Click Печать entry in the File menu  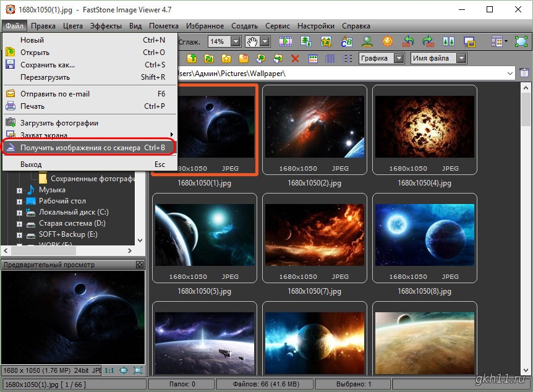(33, 106)
